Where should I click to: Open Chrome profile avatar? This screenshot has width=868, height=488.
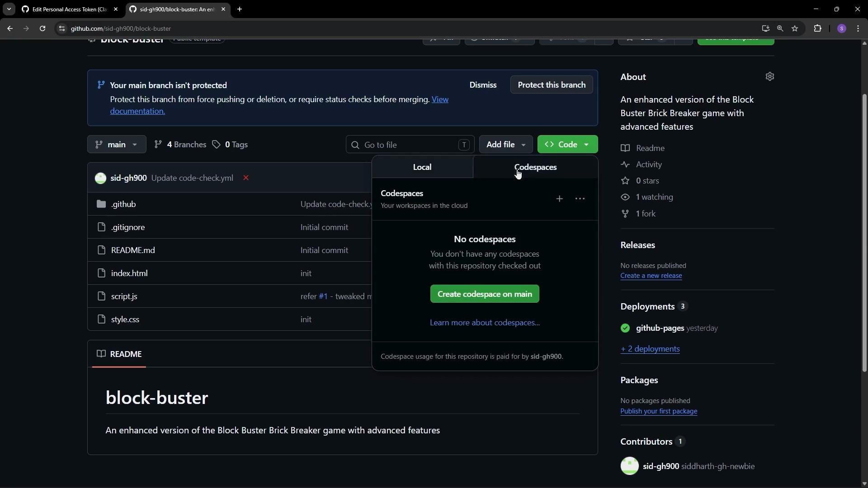click(x=841, y=28)
